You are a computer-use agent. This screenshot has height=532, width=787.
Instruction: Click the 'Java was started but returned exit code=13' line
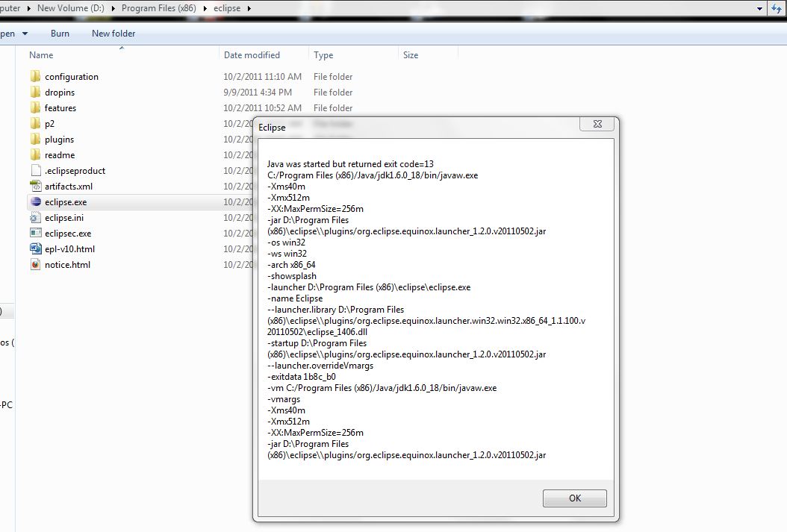350,164
